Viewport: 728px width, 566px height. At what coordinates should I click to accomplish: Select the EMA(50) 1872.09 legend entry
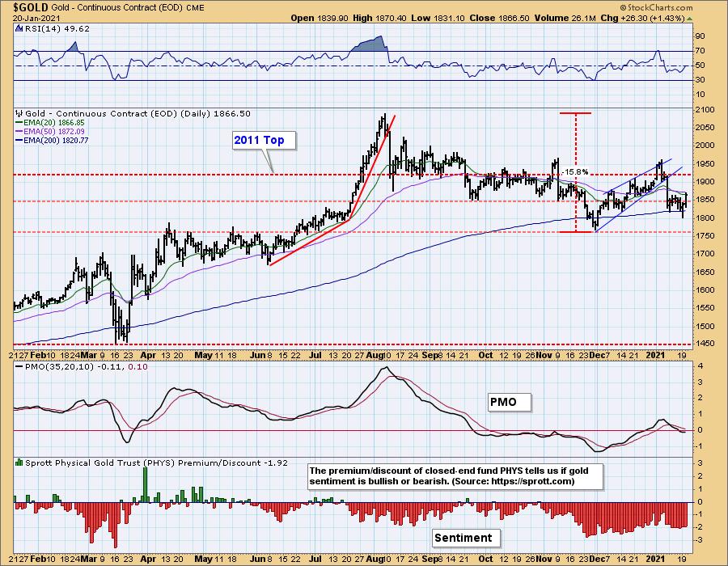(51, 131)
